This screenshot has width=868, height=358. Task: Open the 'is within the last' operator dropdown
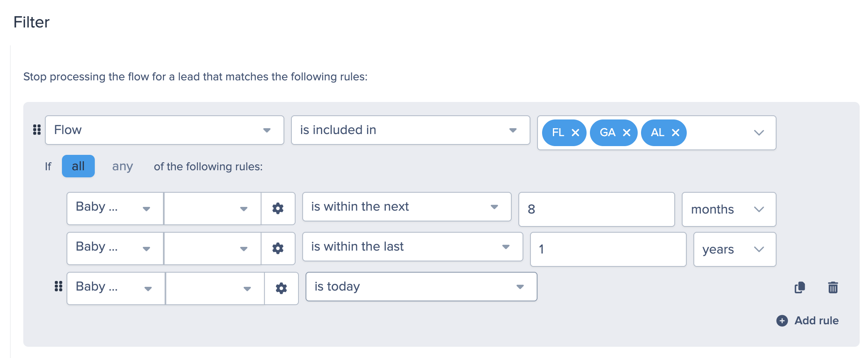pos(412,246)
